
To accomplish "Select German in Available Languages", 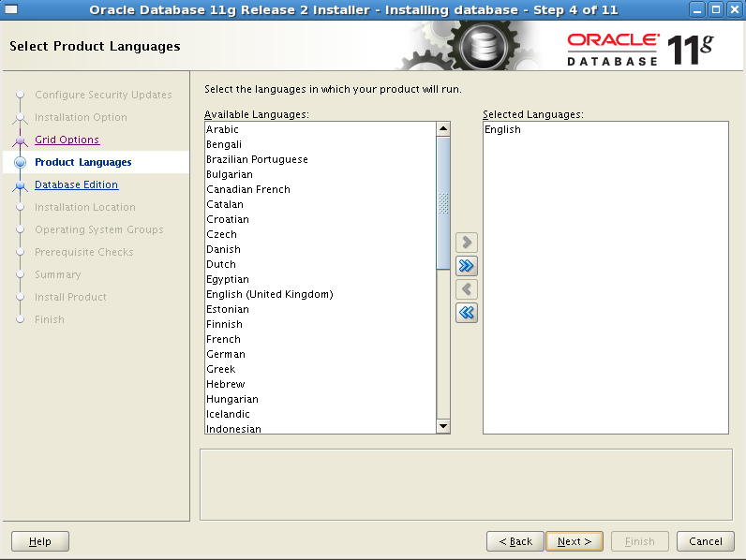I will (321, 354).
